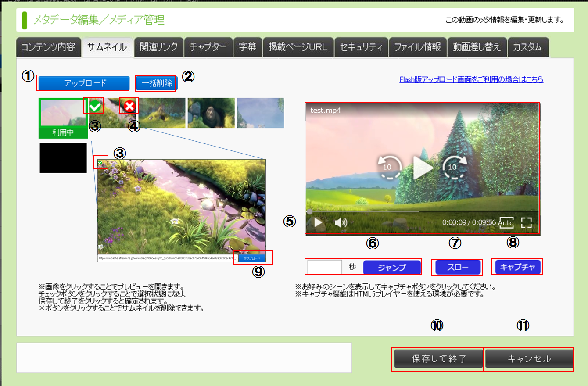The height and width of the screenshot is (386, 588).
Task: Capture the current frame with キャプチャ
Action: click(517, 267)
